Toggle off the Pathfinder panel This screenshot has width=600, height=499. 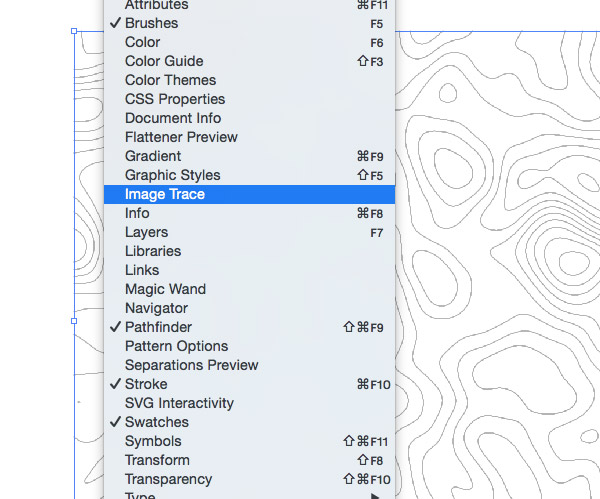tap(158, 327)
